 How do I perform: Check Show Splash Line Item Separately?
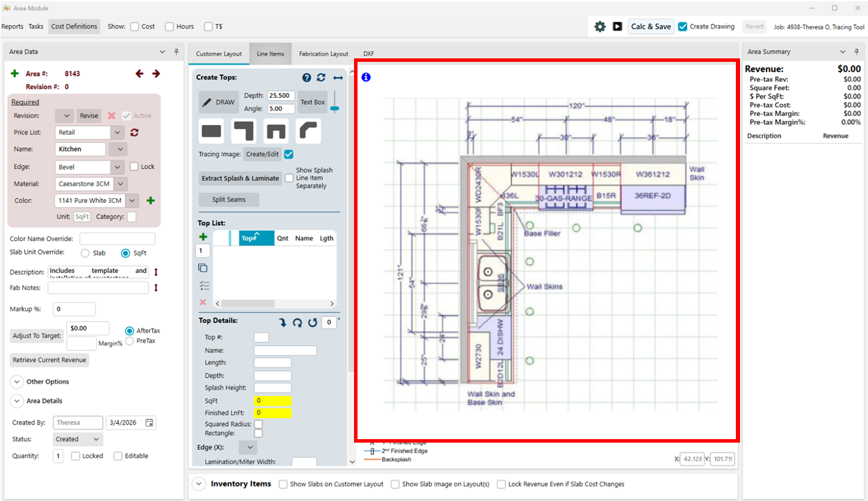289,178
